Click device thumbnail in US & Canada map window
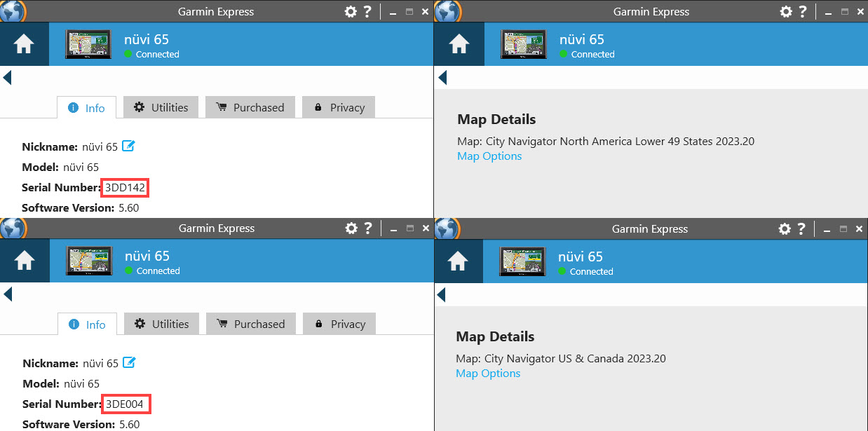 coord(522,261)
